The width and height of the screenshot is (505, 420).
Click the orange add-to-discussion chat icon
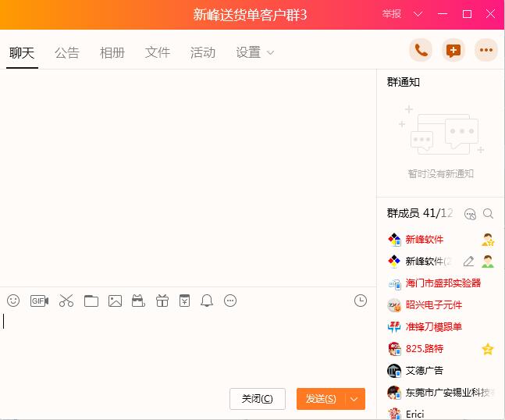453,50
